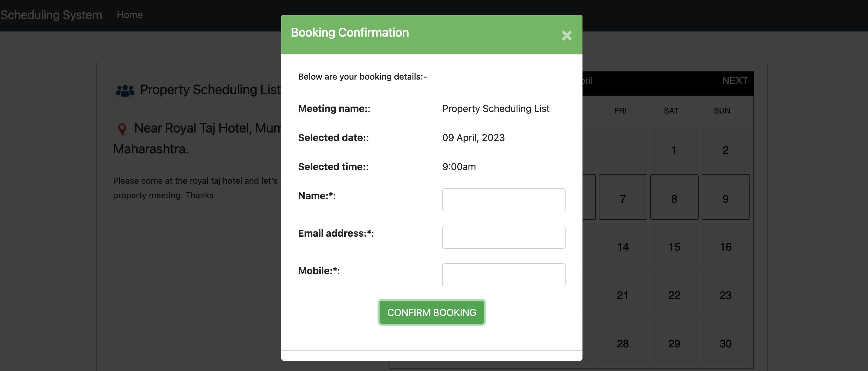Select date 16 in the calendar
Screen dimensions: 868x371
[x=726, y=247]
